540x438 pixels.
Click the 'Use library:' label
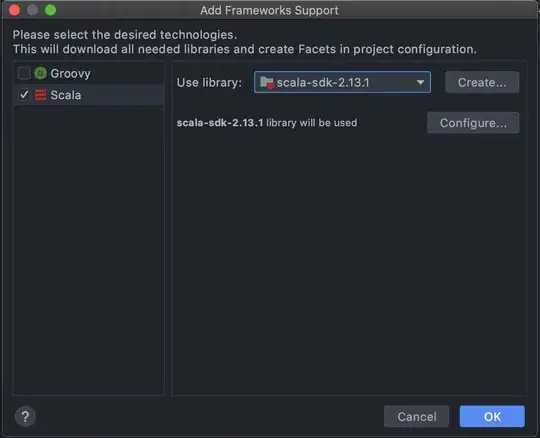tap(209, 83)
